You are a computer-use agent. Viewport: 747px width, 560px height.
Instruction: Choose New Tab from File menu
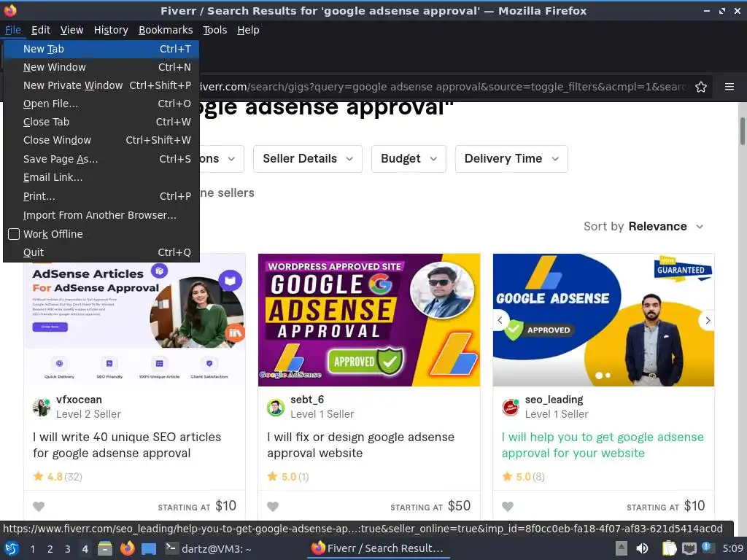[101, 49]
